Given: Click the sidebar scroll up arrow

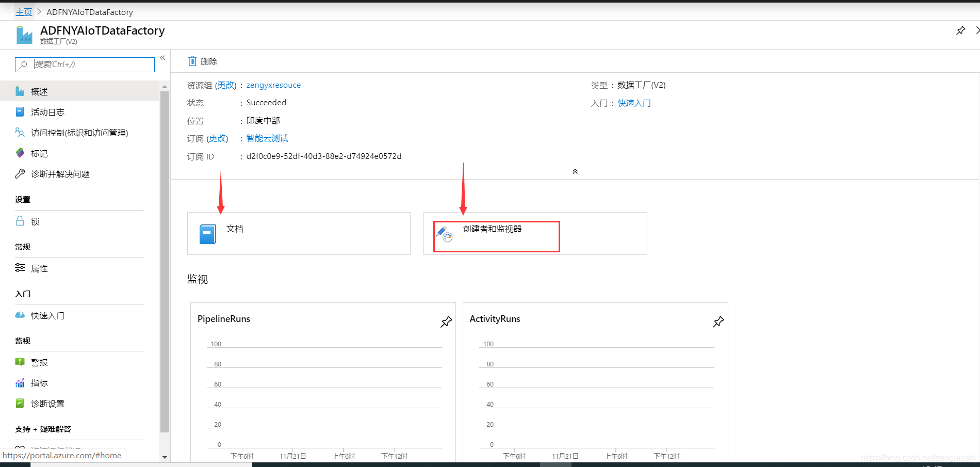Looking at the screenshot, I should click(165, 86).
